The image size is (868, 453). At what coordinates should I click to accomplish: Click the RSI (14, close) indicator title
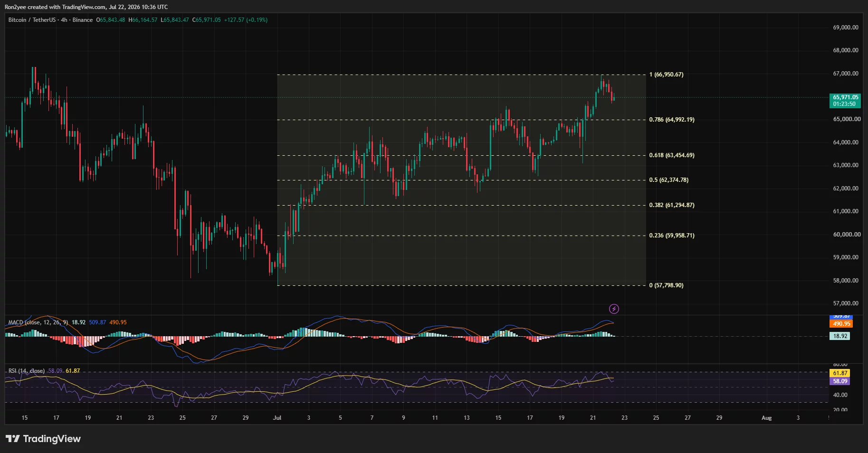pos(27,371)
